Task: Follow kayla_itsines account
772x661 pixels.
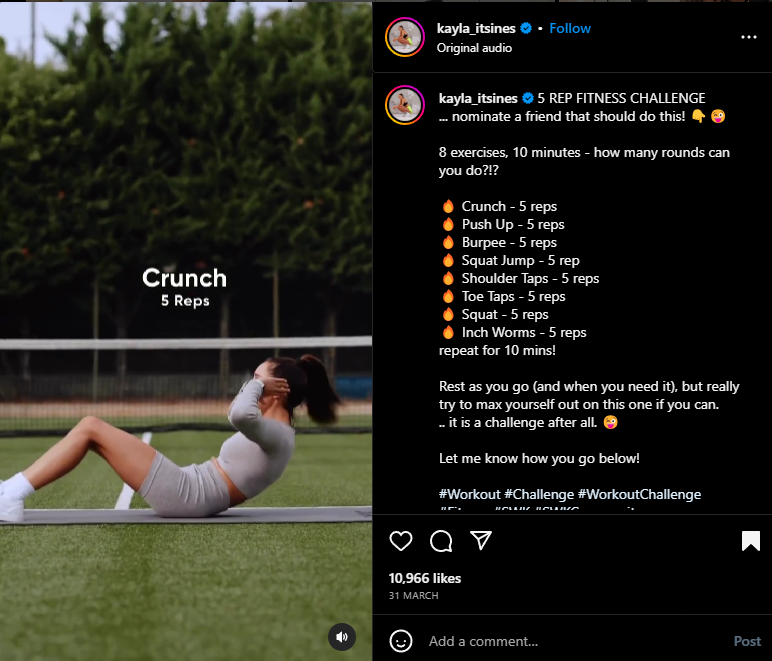Action: tap(570, 29)
